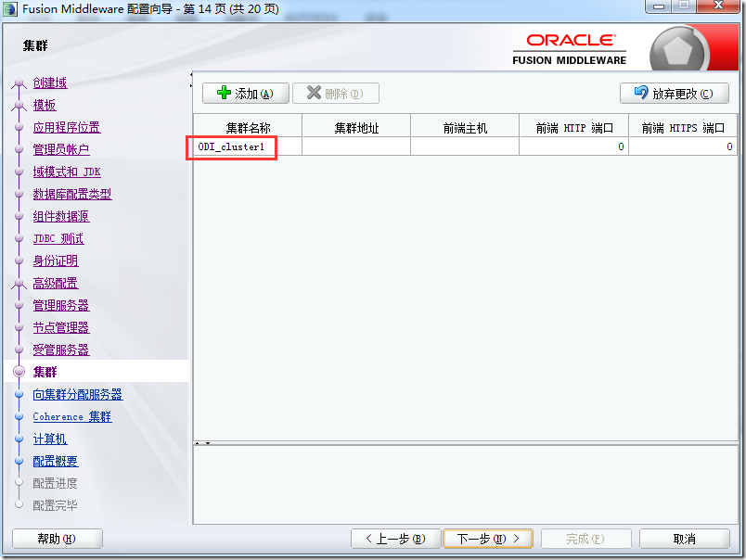This screenshot has width=746, height=560.
Task: Click the splitter collapse arrows above message pane
Action: pos(202,443)
